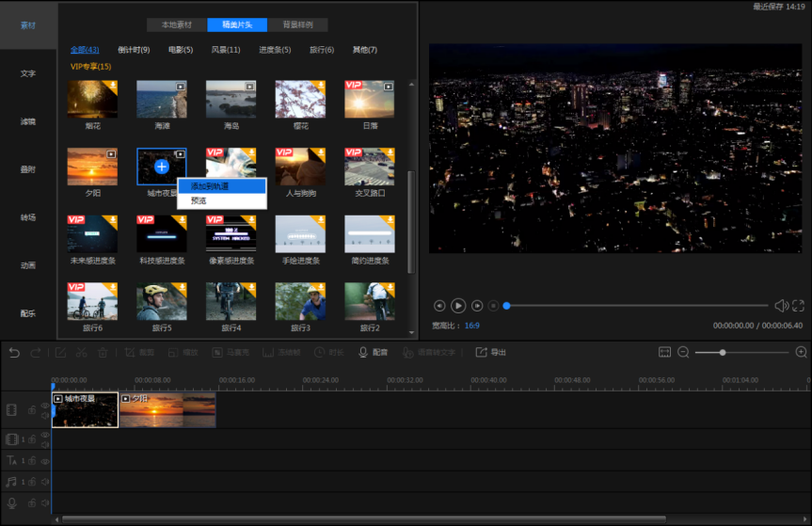812x526 pixels.
Task: Click the zoom out magnifier icon
Action: click(684, 353)
